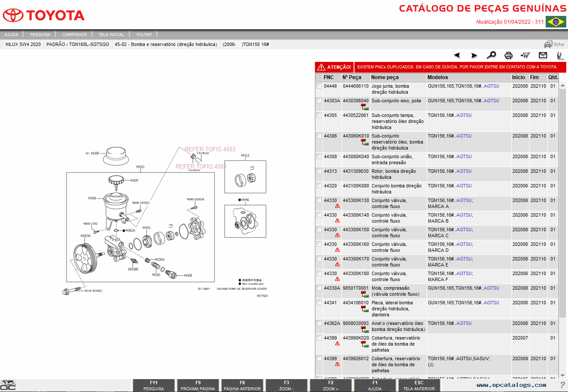Viewport: 568px width, 392px height.
Task: Go to next figure with right arrow
Action: tap(474, 55)
